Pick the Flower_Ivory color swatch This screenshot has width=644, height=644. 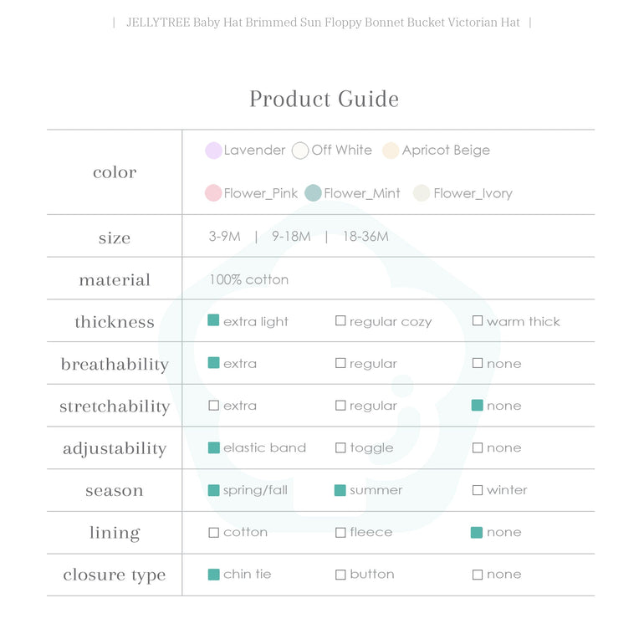[x=422, y=193]
